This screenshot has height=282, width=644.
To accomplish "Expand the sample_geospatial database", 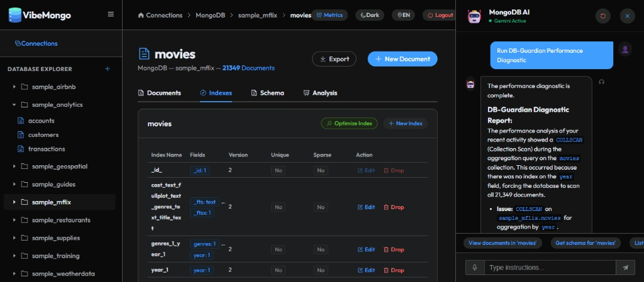I will pyautogui.click(x=14, y=166).
